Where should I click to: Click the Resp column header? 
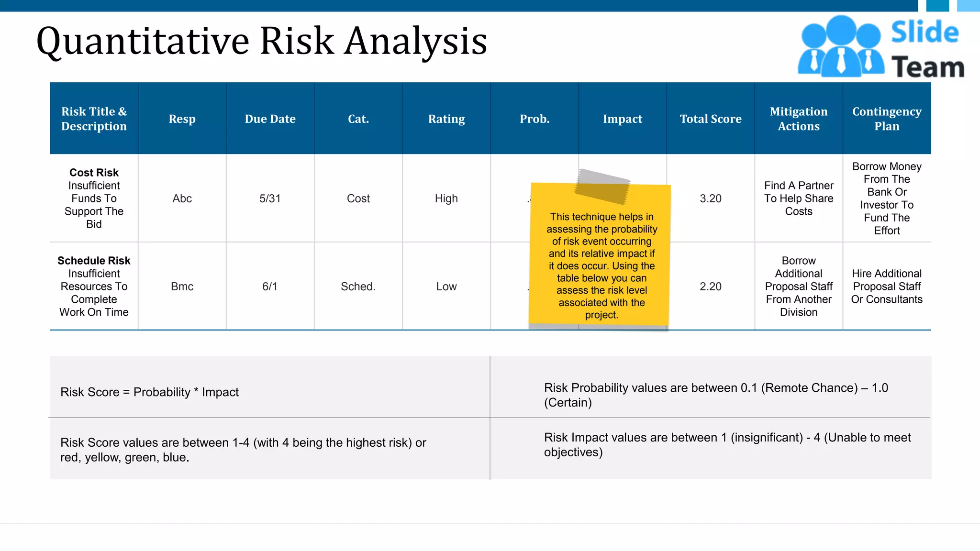(x=182, y=119)
